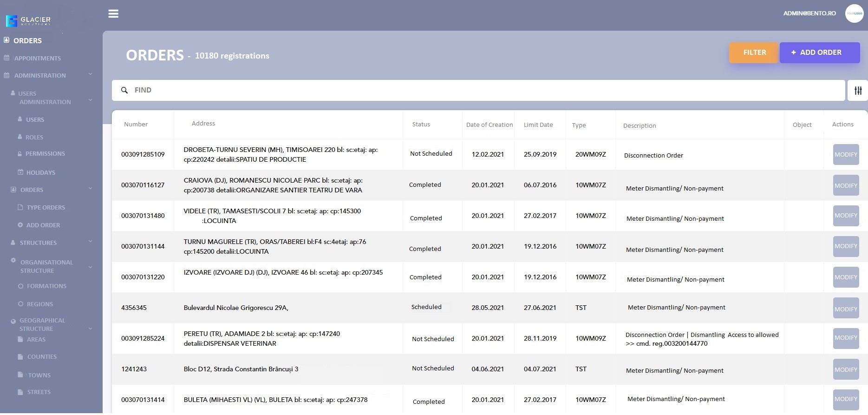Click the Add Order plus icon in sidebar
The image size is (868, 415).
click(20, 225)
